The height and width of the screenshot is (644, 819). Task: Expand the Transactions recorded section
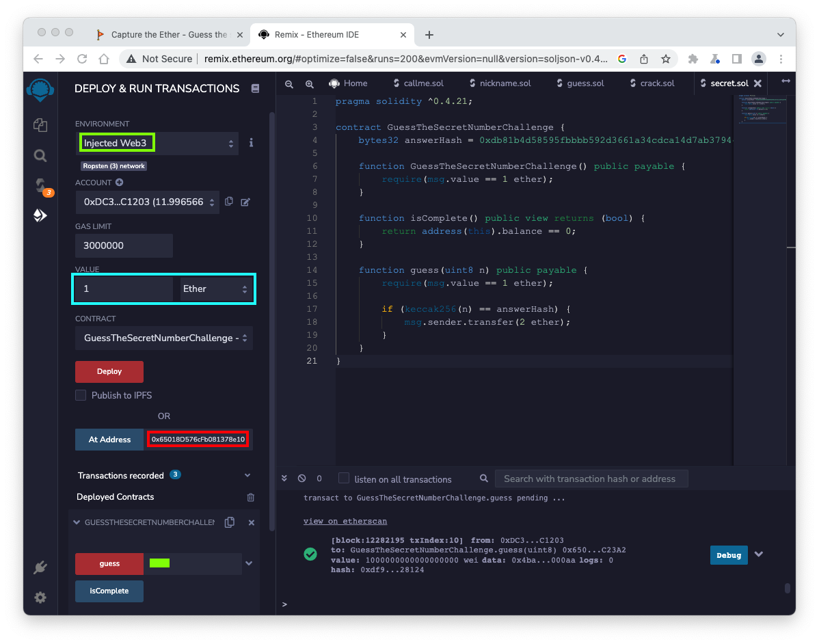[247, 475]
